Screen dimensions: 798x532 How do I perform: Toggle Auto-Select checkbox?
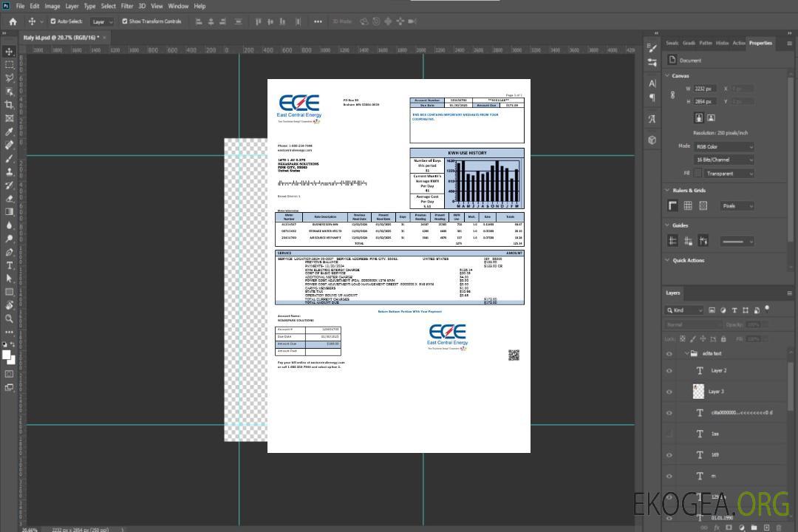coord(53,21)
